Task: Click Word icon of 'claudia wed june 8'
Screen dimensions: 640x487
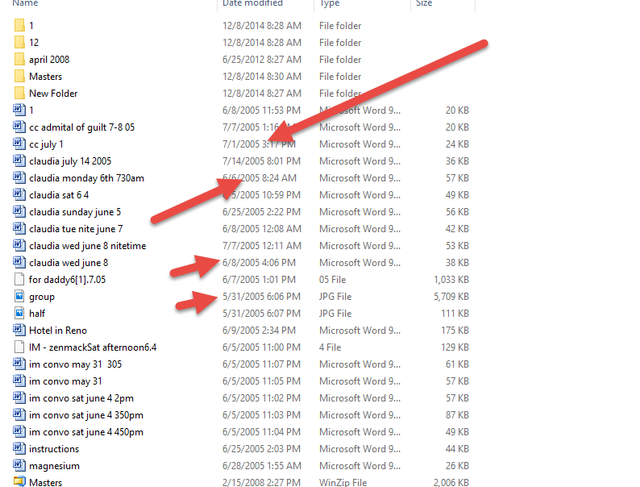Action: pos(19,262)
